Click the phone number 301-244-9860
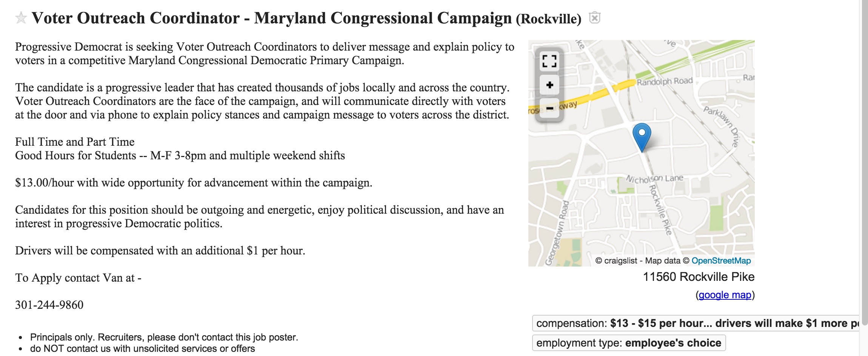 [49, 305]
